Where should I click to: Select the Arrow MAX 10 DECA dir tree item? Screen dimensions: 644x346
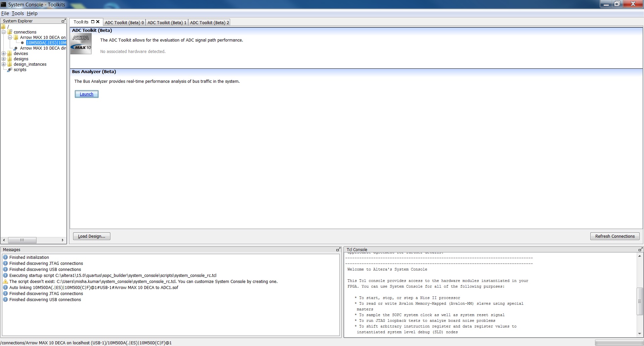click(43, 48)
